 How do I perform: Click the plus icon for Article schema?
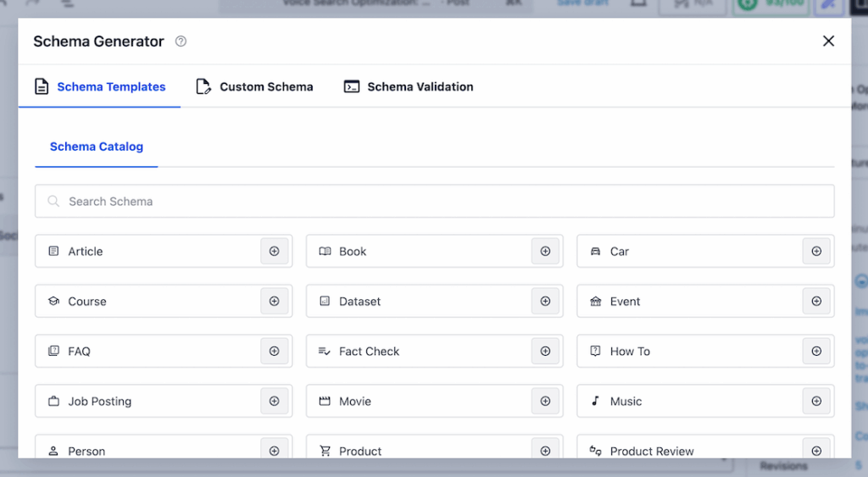tap(274, 252)
